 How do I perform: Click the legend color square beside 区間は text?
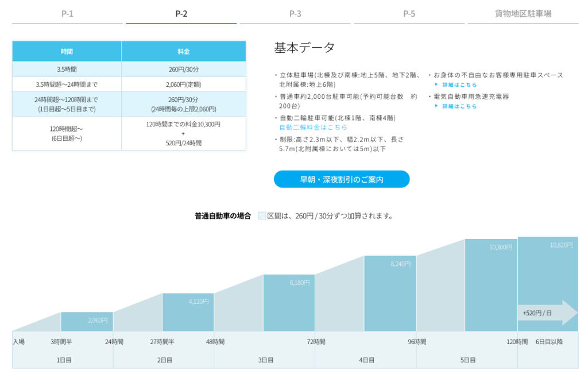click(262, 215)
